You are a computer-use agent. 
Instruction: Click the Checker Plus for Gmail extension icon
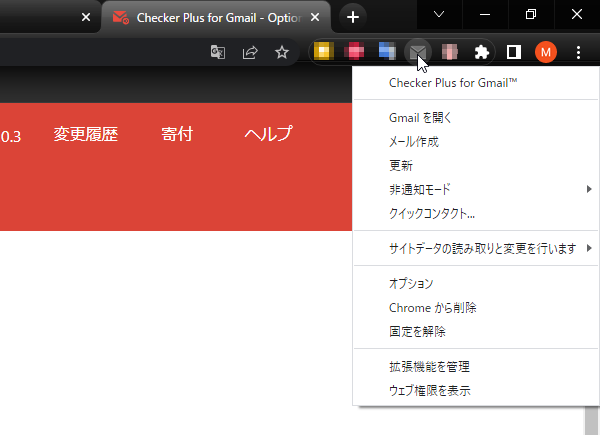pos(420,52)
